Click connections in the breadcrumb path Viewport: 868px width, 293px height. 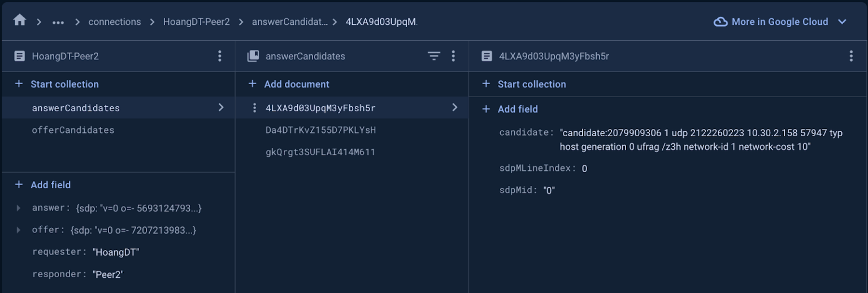(115, 21)
